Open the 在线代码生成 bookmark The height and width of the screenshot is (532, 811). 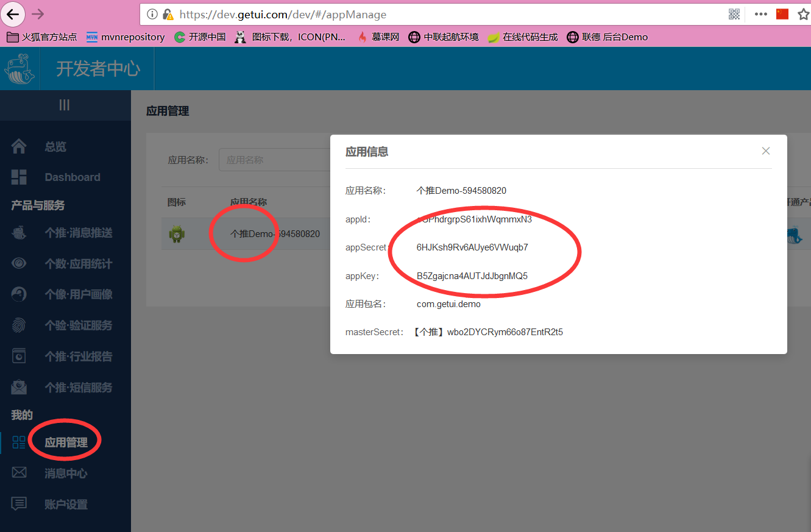[523, 37]
